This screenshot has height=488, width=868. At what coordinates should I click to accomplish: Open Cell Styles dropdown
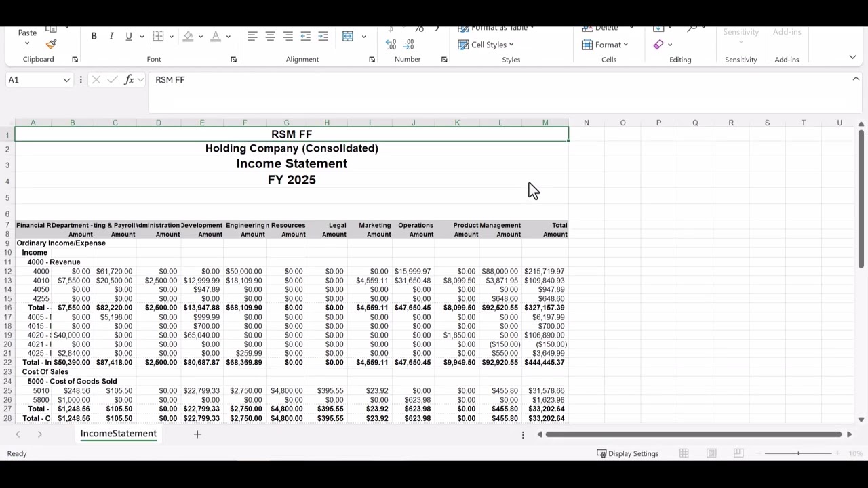click(x=486, y=45)
